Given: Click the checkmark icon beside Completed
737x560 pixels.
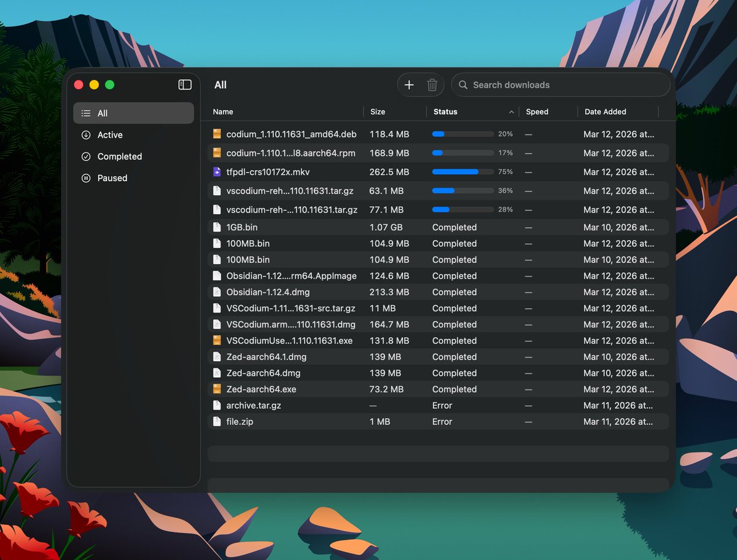Looking at the screenshot, I should [x=86, y=156].
